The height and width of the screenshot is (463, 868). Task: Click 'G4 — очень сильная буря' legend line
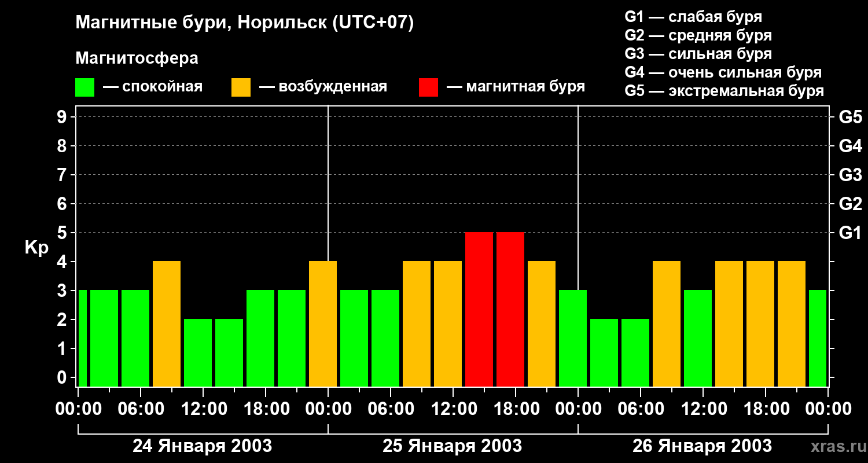point(723,72)
